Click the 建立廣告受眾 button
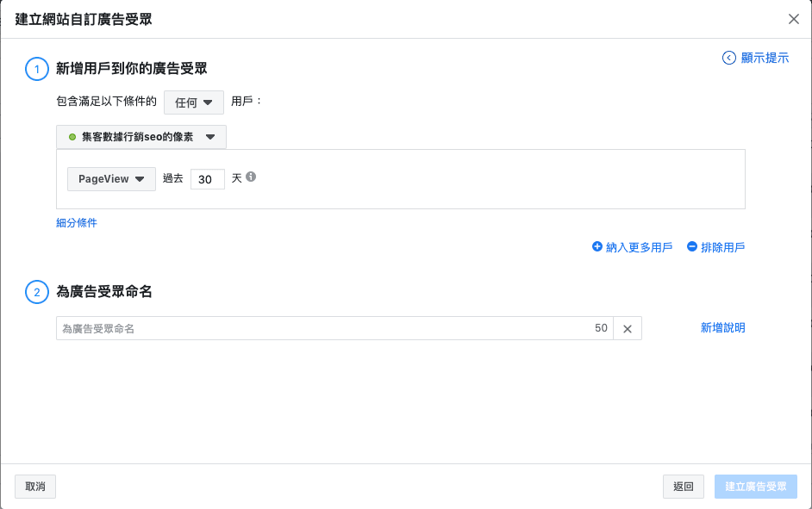The width and height of the screenshot is (812, 509). 755,487
